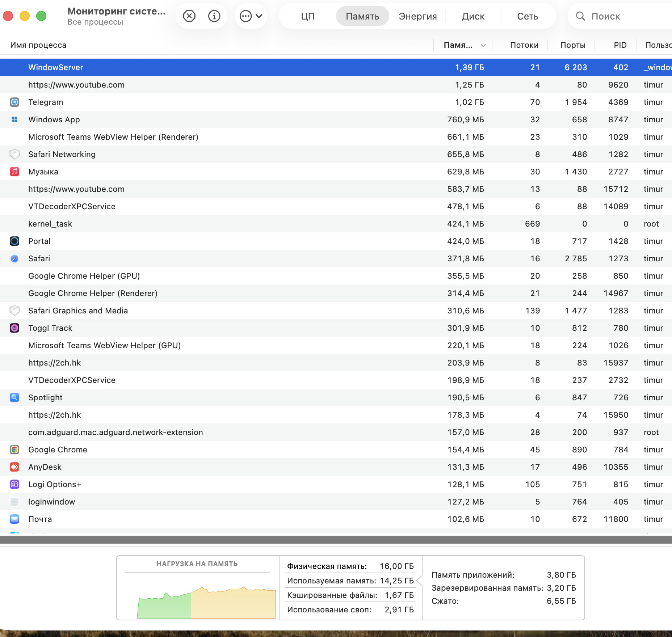Viewport: 672px width, 637px height.
Task: Select 2ch.hk process with PID 15937
Action: tap(336, 363)
